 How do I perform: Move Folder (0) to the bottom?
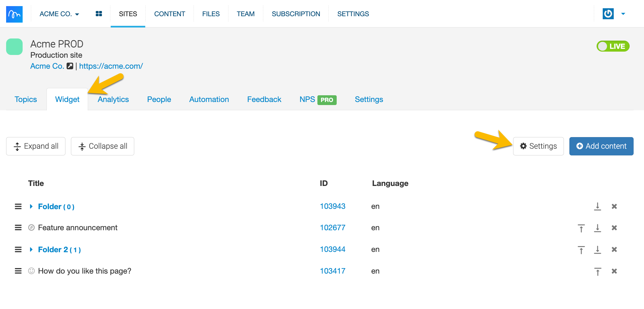[x=597, y=207]
